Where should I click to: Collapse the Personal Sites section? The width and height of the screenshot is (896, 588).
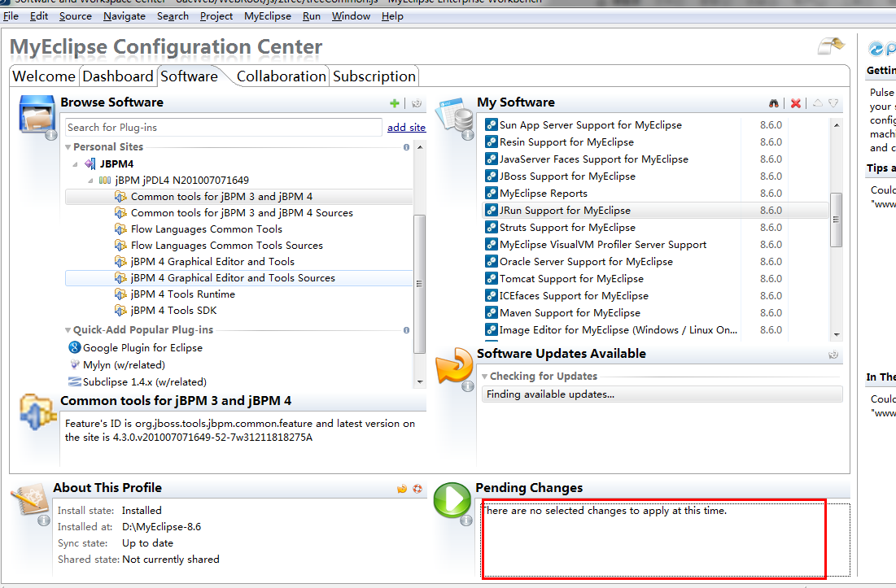68,147
